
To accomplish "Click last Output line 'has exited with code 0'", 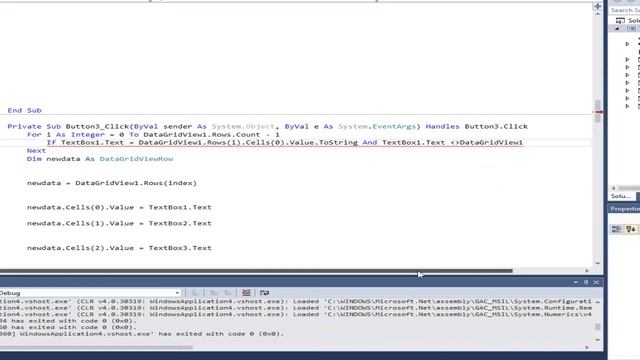I will coord(142,333).
